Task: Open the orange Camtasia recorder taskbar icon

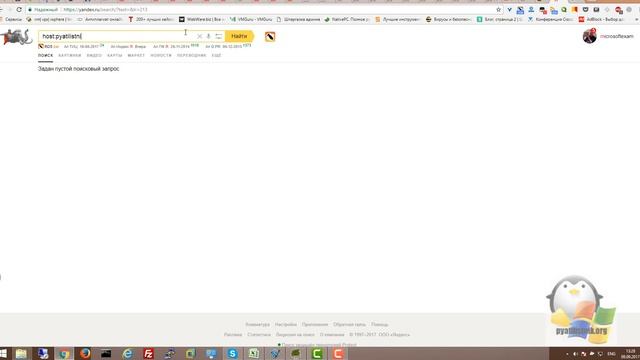Action: (x=338, y=353)
